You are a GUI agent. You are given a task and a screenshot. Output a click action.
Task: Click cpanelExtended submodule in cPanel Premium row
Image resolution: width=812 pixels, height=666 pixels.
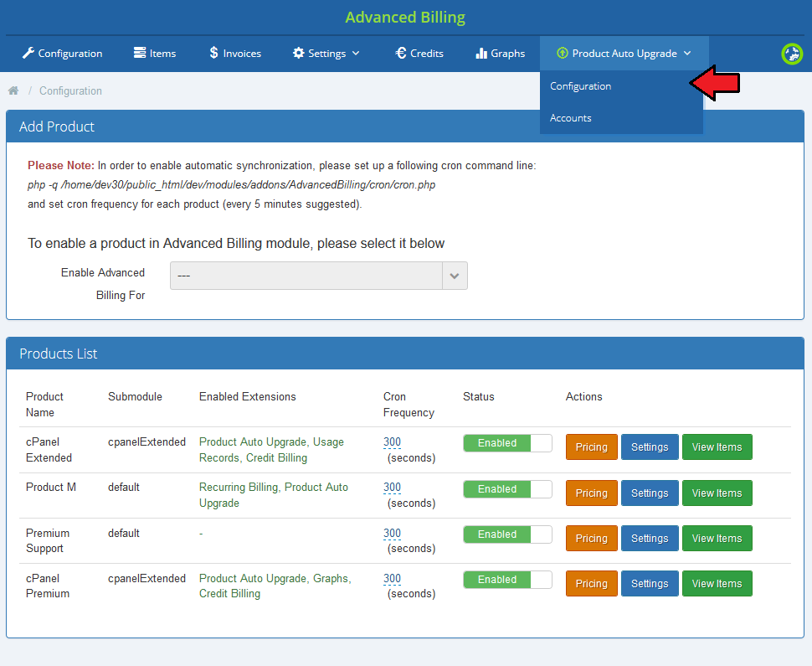146,578
